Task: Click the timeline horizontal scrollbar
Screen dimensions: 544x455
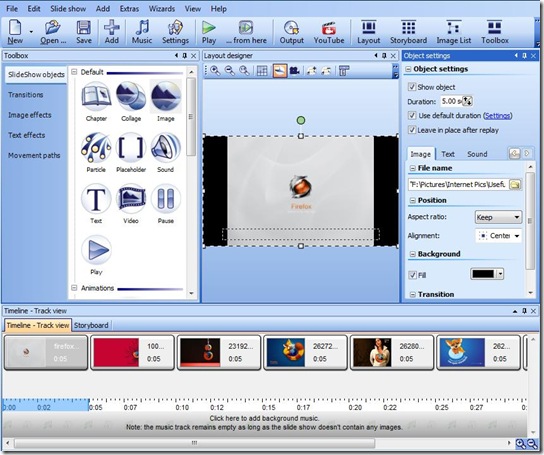Action: coord(194,443)
